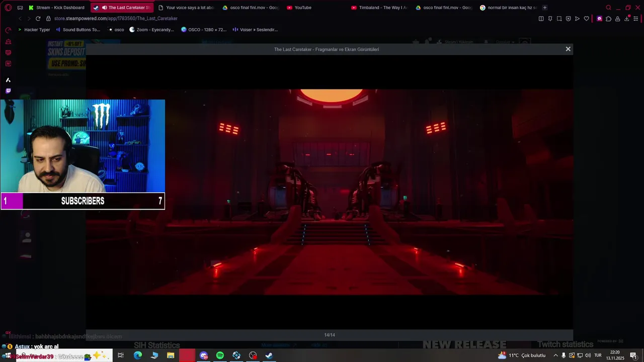Open Voiser Seslendir bookmark
Viewport: 644px width, 362px height.
click(255, 30)
